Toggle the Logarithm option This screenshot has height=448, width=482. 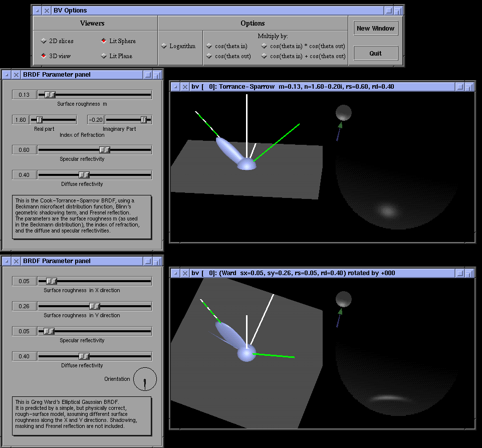coord(164,46)
